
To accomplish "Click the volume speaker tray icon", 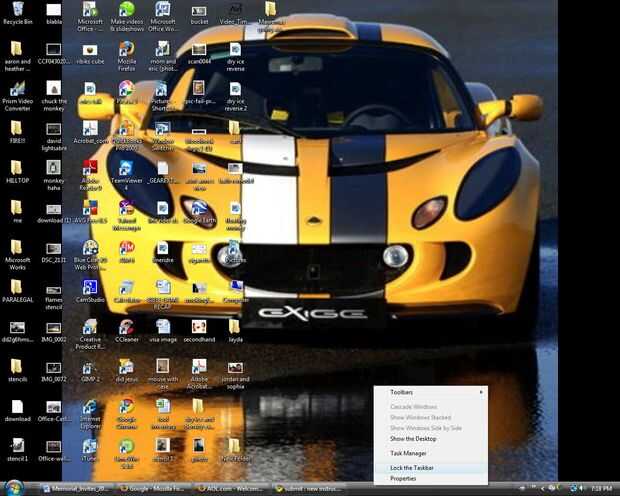I will [x=582, y=489].
